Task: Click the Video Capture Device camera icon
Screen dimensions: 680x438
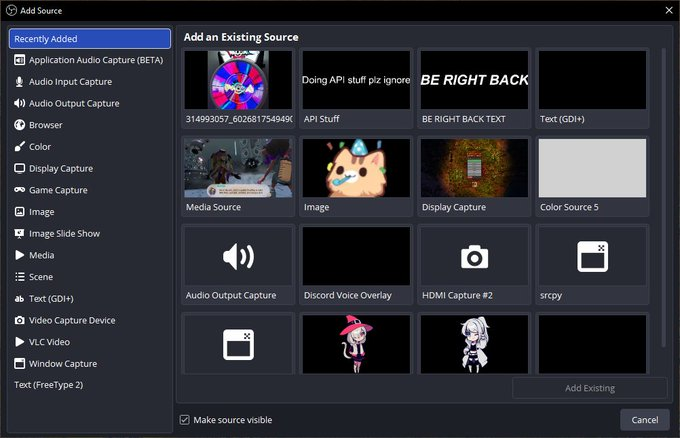Action: click(x=19, y=320)
